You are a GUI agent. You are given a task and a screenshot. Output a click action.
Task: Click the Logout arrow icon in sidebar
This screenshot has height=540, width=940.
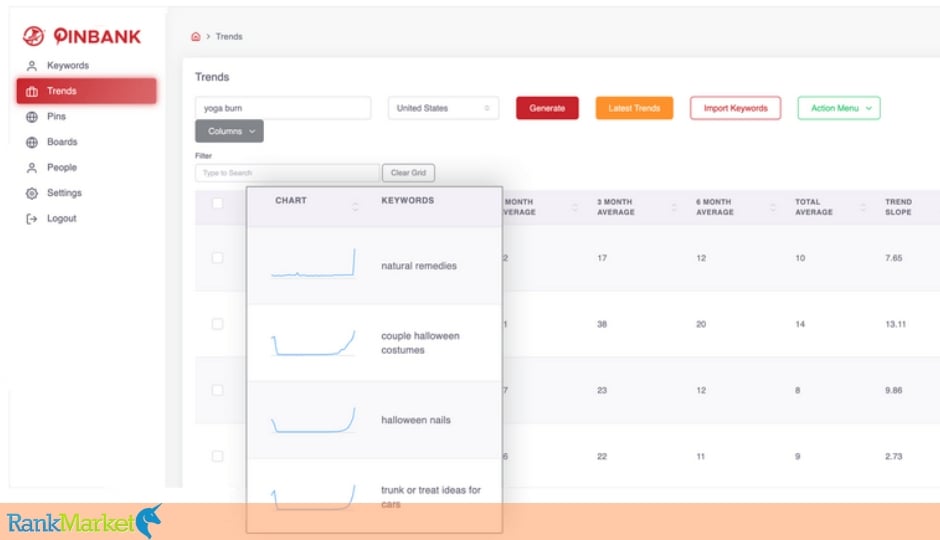tap(32, 219)
